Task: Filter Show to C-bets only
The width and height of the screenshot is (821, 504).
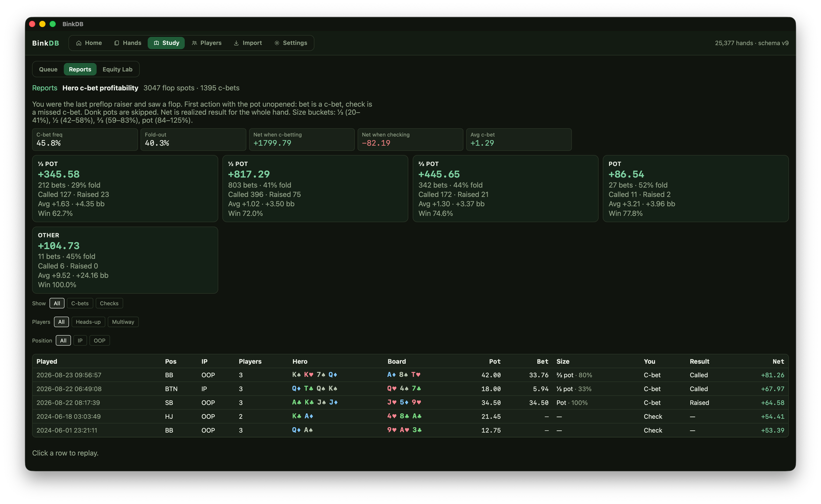Action: [80, 304]
